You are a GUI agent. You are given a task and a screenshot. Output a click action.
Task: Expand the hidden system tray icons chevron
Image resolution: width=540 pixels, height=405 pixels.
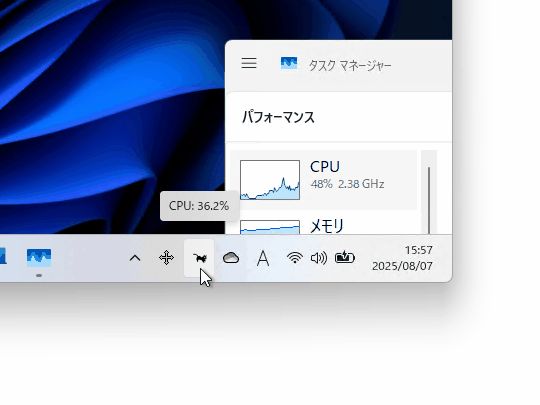[x=135, y=258]
